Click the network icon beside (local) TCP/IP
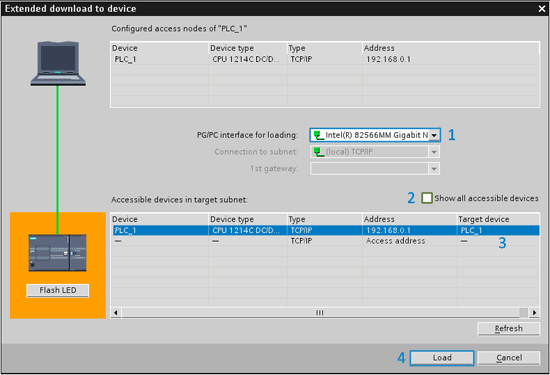 coord(318,152)
